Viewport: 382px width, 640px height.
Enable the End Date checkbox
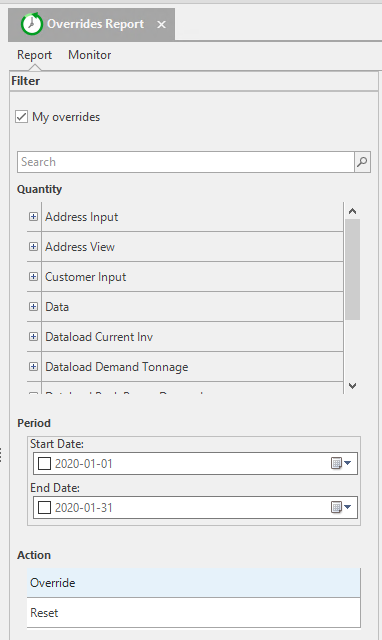pos(44,507)
